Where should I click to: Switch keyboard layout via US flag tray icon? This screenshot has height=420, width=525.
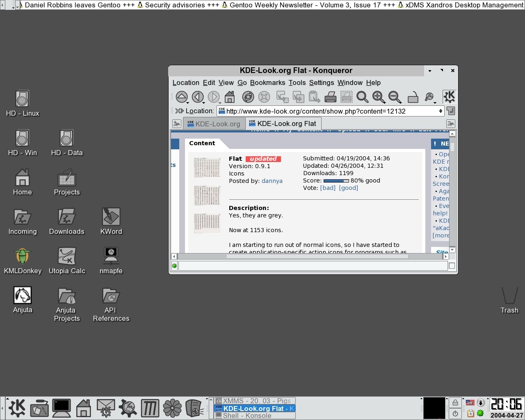coord(470,402)
